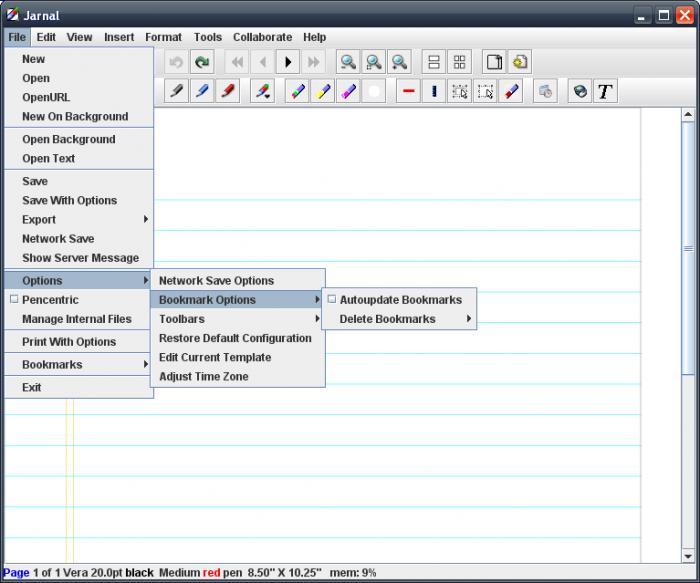Image resolution: width=700 pixels, height=583 pixels.
Task: Expand the Delete Bookmarks submenu
Action: coord(399,319)
